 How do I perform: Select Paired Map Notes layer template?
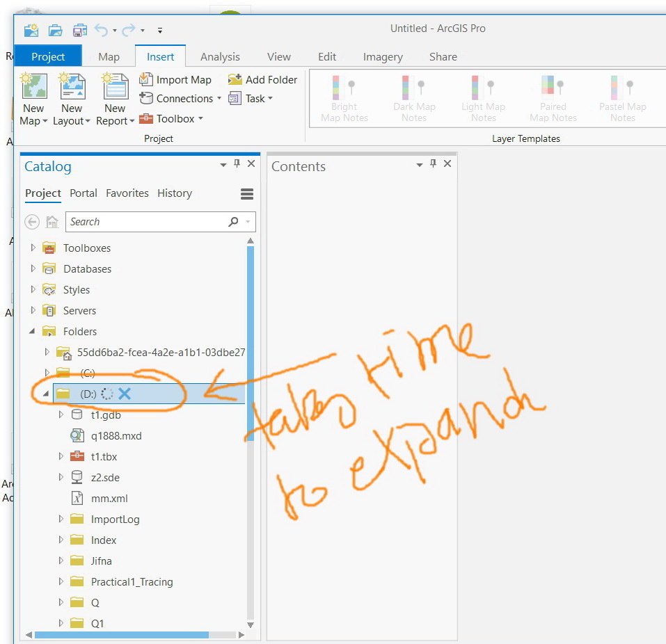point(553,99)
